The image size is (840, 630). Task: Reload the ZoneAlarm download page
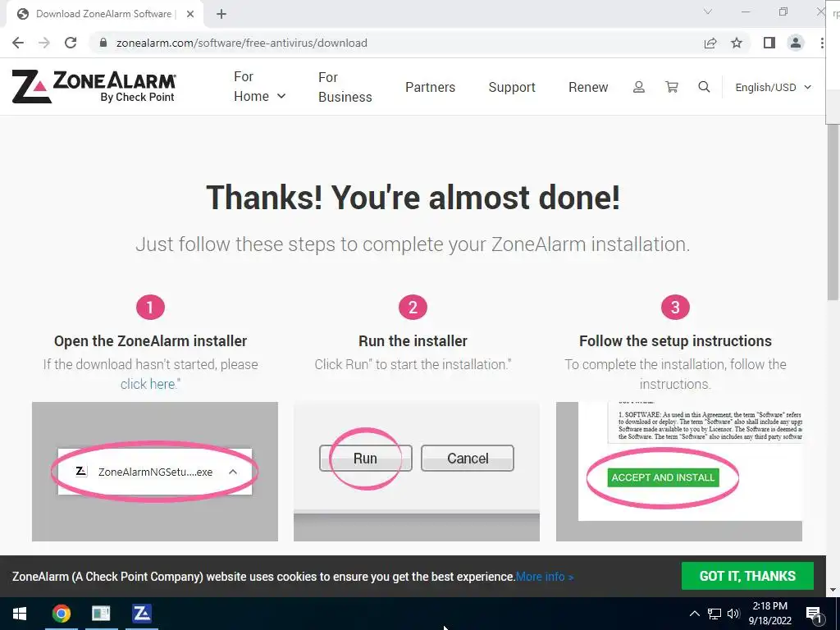tap(71, 43)
